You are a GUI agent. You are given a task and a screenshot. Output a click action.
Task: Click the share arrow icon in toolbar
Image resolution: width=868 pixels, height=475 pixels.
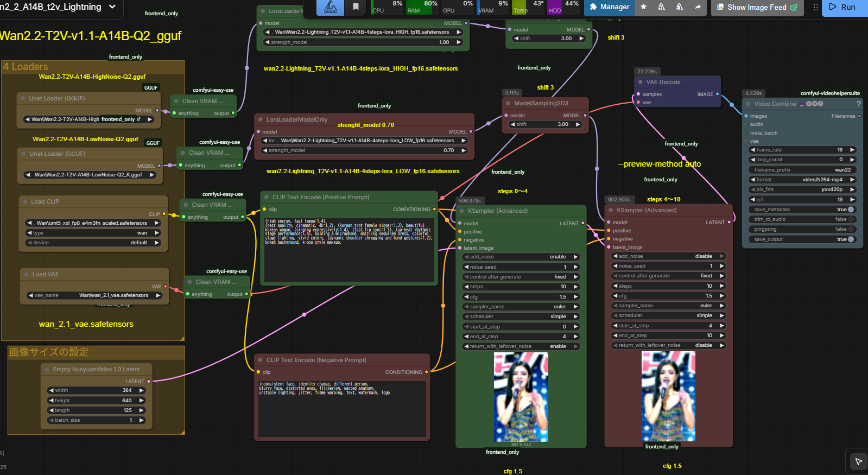(698, 7)
